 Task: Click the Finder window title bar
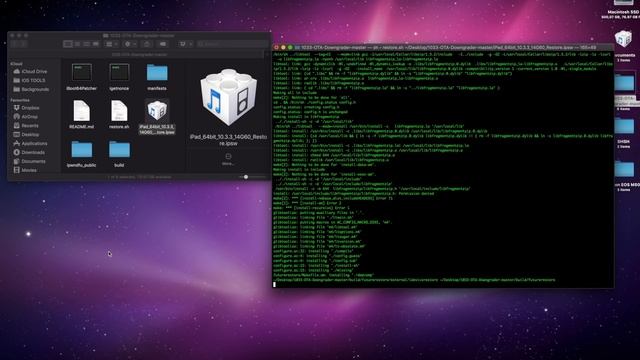coord(139,36)
